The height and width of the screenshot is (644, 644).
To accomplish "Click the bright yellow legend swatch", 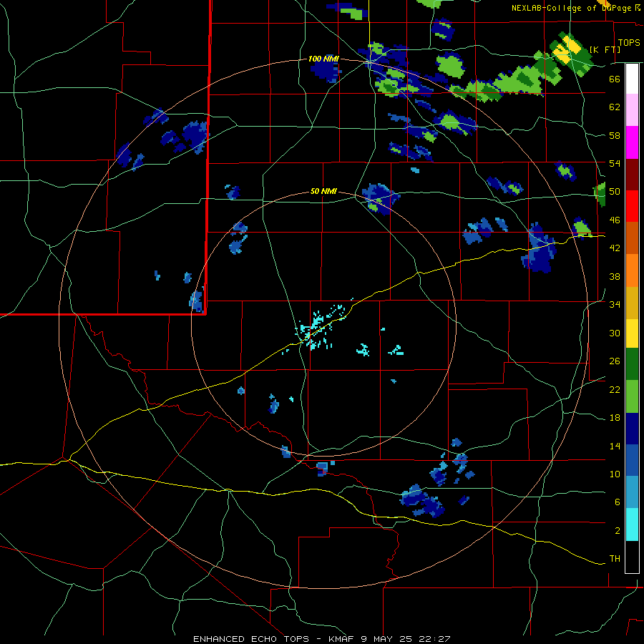I will pos(632,333).
